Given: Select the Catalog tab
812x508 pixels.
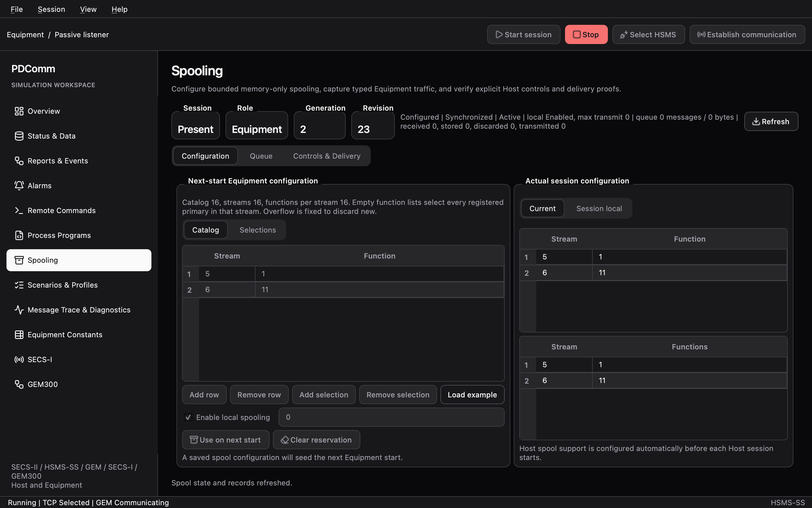Looking at the screenshot, I should pyautogui.click(x=206, y=230).
